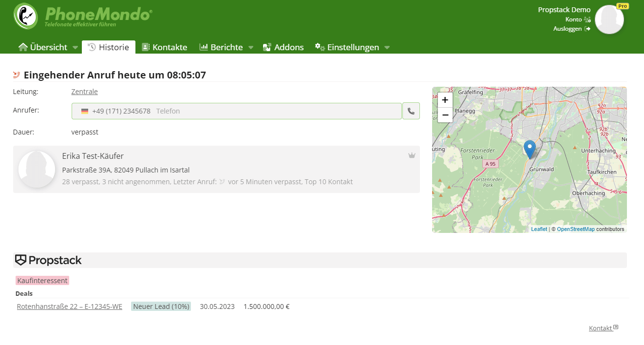Click the Propstack logo

48,260
